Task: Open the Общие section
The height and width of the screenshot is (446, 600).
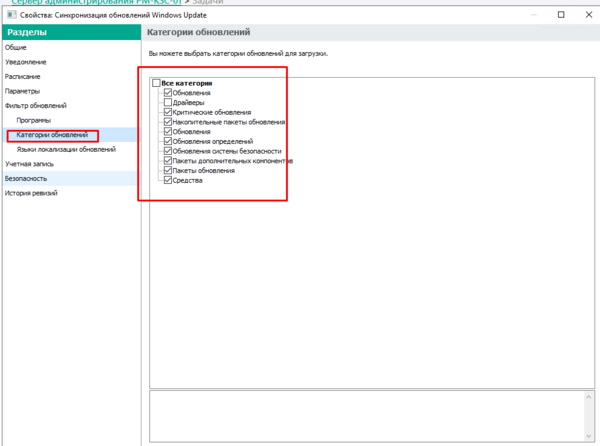Action: point(72,47)
